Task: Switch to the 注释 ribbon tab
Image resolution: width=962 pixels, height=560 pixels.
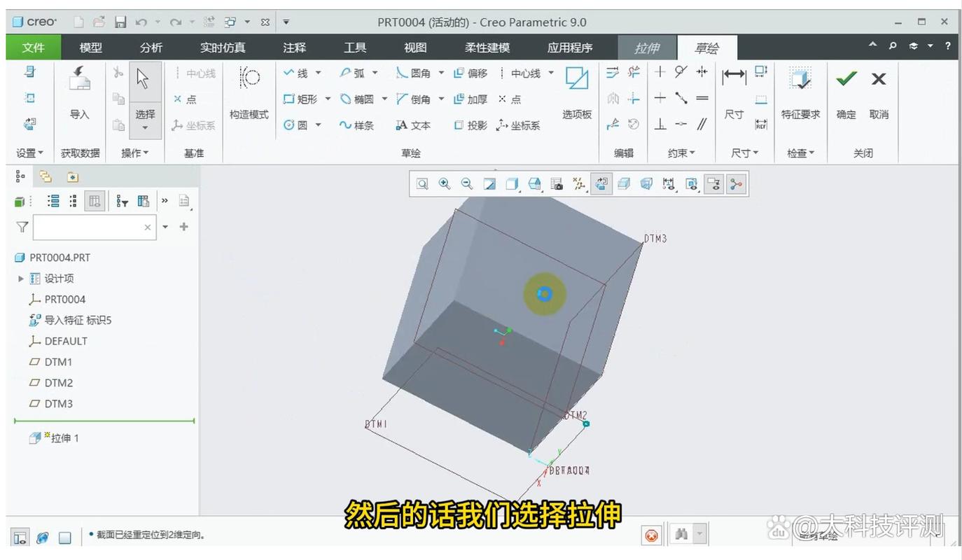Action: [294, 48]
